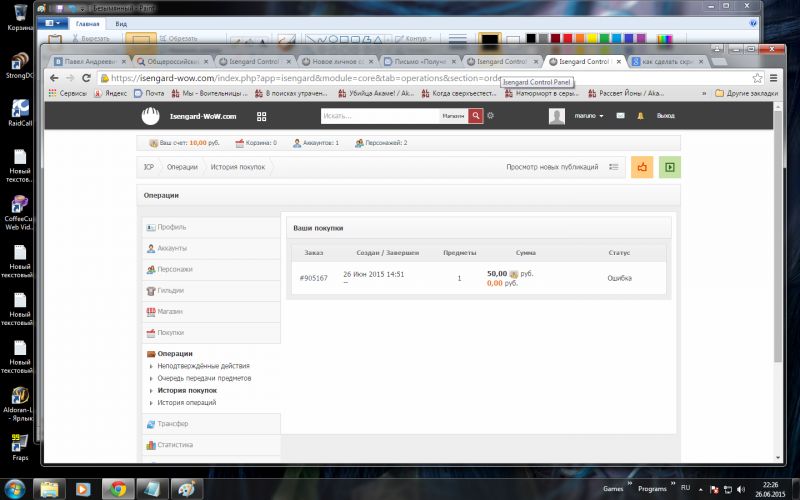This screenshot has width=800, height=500.
Task: Click the orange thumbs-up button
Action: click(642, 167)
